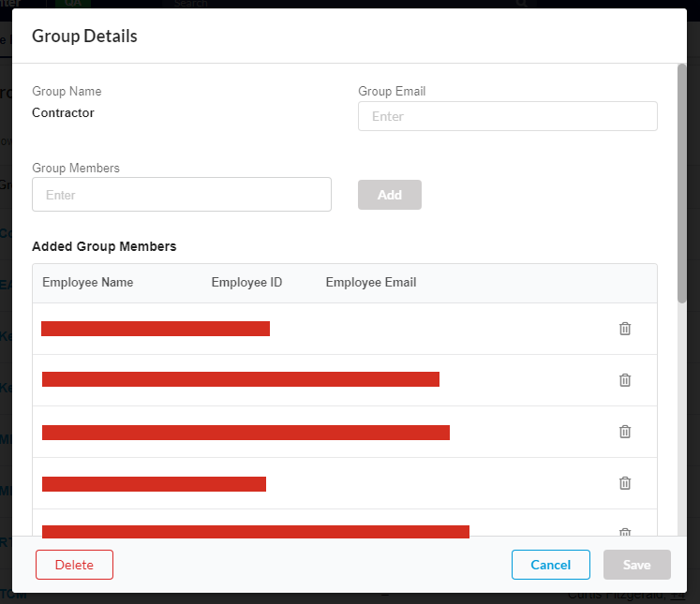The image size is (700, 604).
Task: Click the Contractor group name text
Action: (x=63, y=113)
